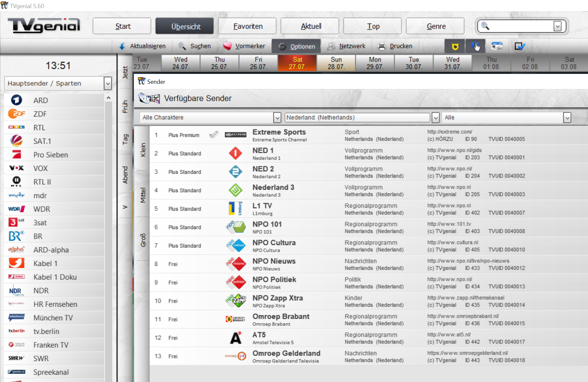
Task: Click the Nederland 3 green logo
Action: pos(235,190)
